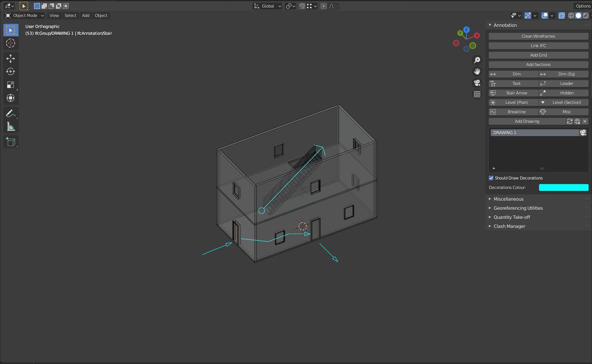This screenshot has width=592, height=364.
Task: Choose Subtract selection mode icon
Action: (51, 6)
